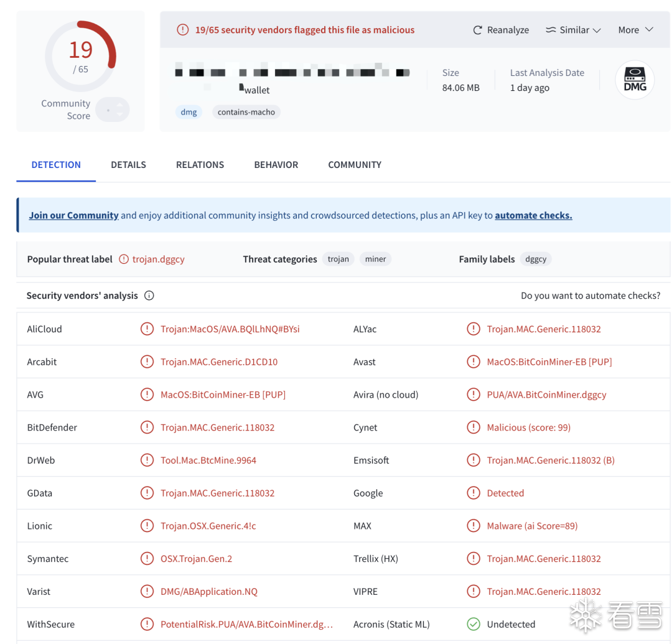Click the Lionic detection alert icon
Screen dimensions: 672x644
pyautogui.click(x=147, y=526)
